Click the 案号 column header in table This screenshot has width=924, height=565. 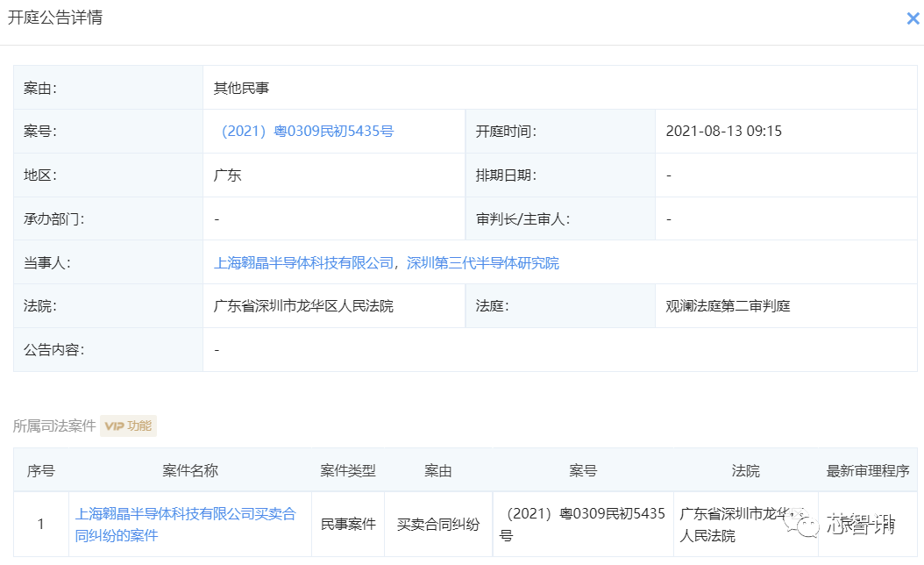click(x=583, y=470)
